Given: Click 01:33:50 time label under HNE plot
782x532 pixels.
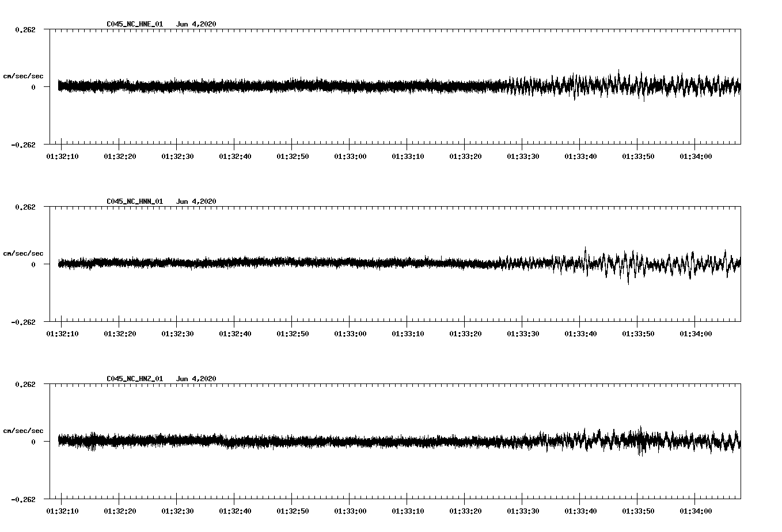Looking at the screenshot, I should (x=638, y=157).
